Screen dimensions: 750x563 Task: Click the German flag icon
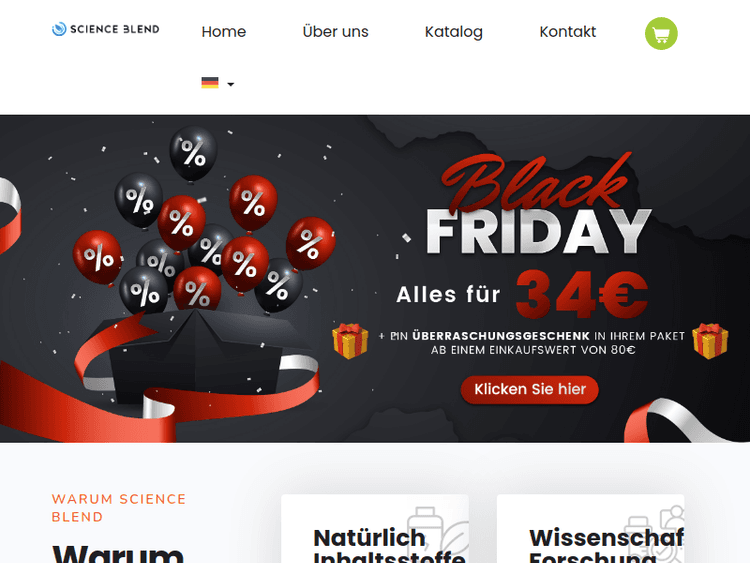click(210, 83)
